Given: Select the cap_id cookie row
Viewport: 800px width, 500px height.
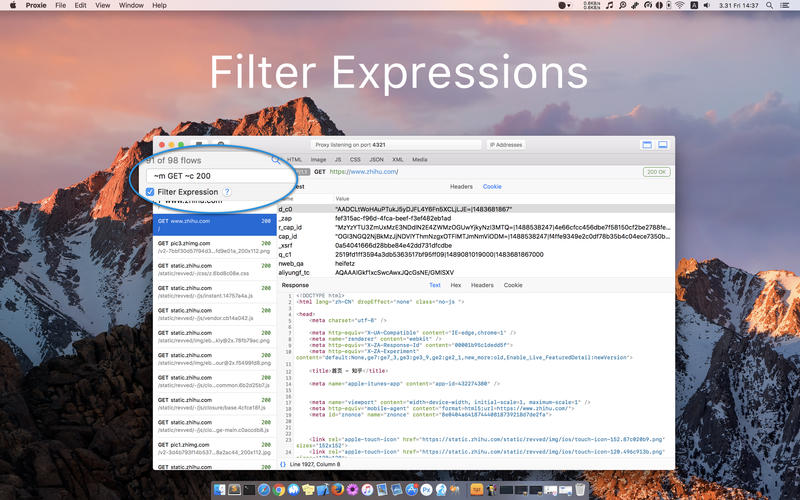Looking at the screenshot, I should 476,236.
